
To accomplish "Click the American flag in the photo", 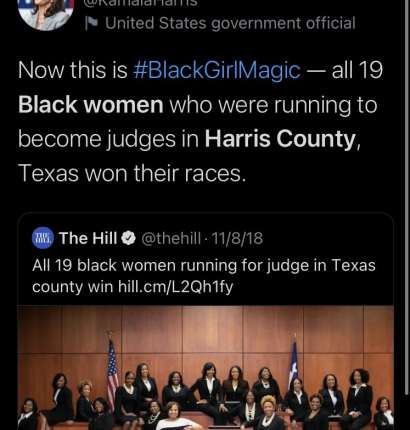I will click(112, 372).
